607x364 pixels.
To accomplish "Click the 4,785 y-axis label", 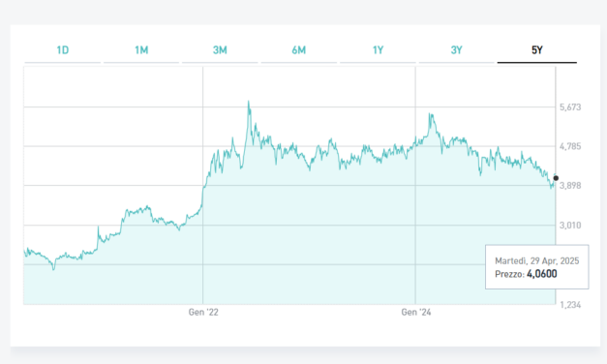I will click(x=570, y=146).
